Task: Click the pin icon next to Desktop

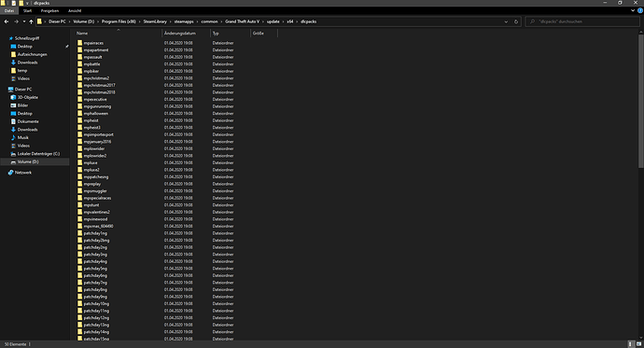Action: (x=66, y=47)
